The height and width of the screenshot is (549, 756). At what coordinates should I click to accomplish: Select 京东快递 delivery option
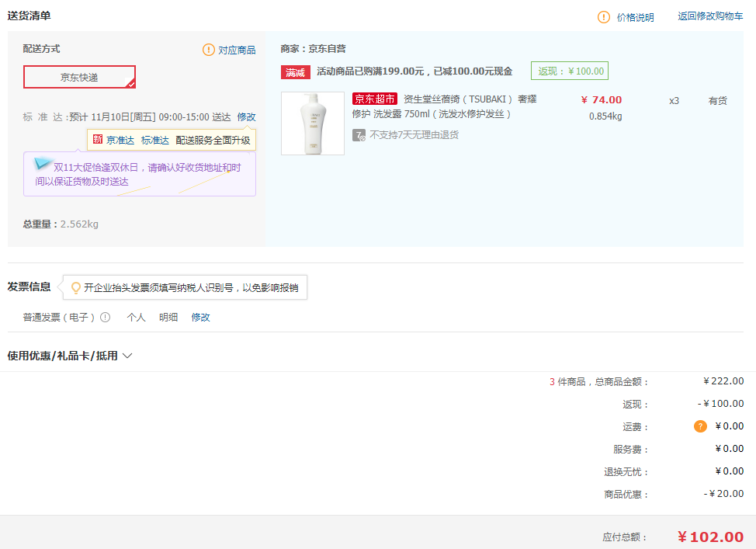[x=79, y=77]
